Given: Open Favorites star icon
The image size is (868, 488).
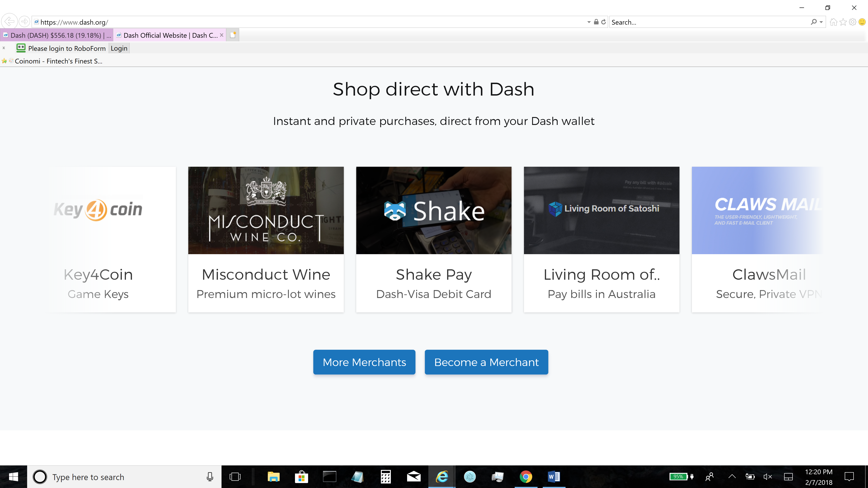Looking at the screenshot, I should [x=843, y=22].
